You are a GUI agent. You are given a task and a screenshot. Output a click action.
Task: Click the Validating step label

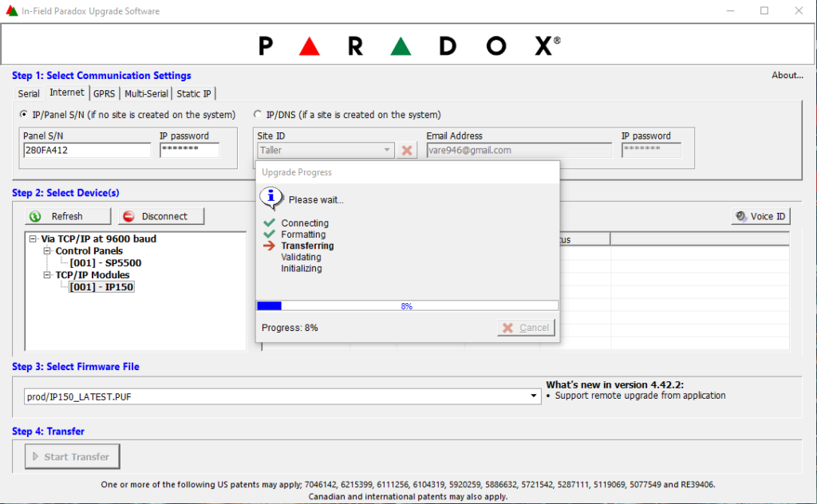point(301,258)
